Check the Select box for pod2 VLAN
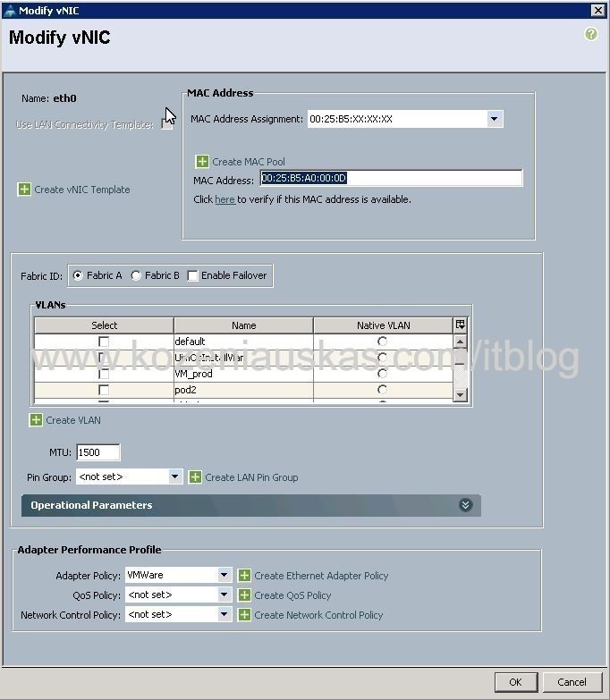Viewport: 610px width, 700px height. pyautogui.click(x=104, y=390)
